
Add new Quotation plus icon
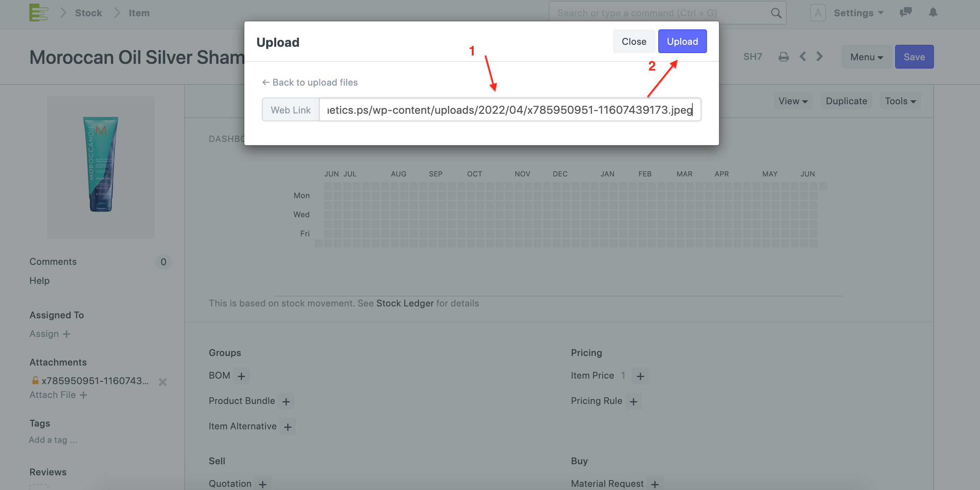click(x=262, y=484)
